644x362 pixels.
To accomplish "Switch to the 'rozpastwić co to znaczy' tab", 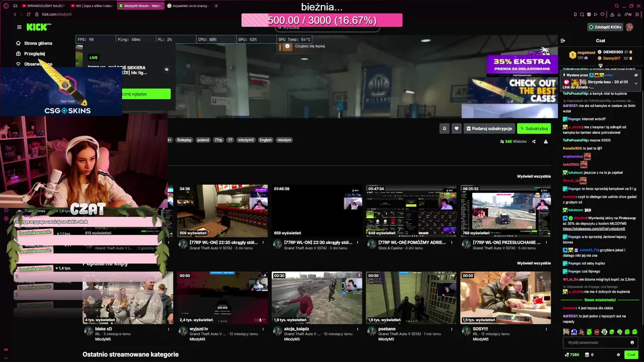I will coord(189,6).
